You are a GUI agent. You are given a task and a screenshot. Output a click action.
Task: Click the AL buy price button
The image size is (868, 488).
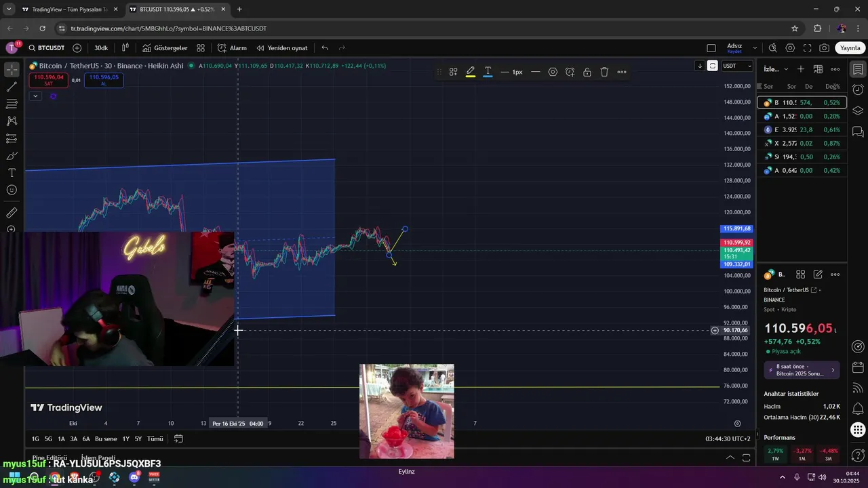(x=103, y=80)
